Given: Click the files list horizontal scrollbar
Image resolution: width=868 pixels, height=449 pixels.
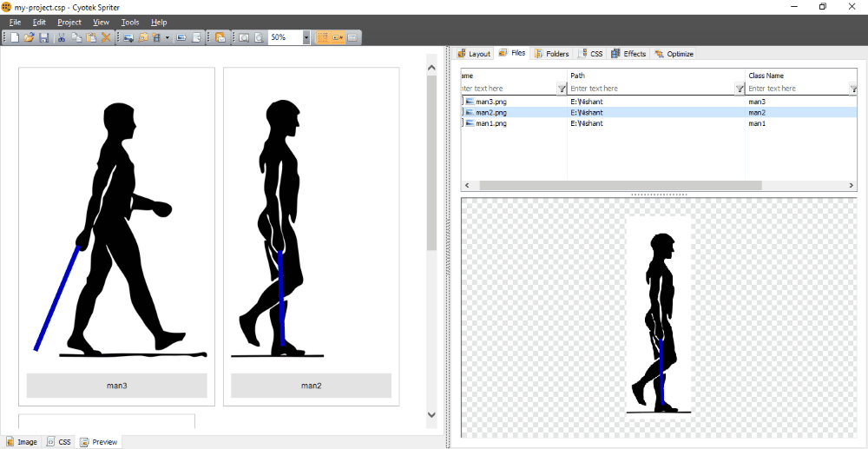Looking at the screenshot, I should [x=620, y=185].
